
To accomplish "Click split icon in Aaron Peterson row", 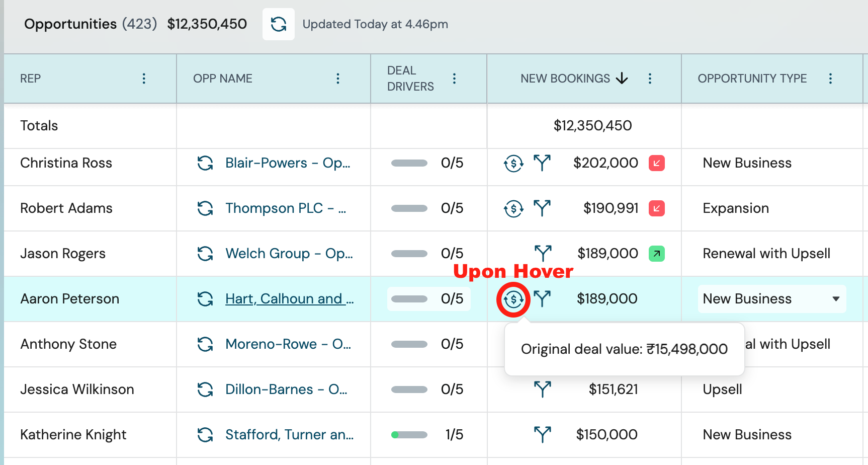I will coord(542,299).
